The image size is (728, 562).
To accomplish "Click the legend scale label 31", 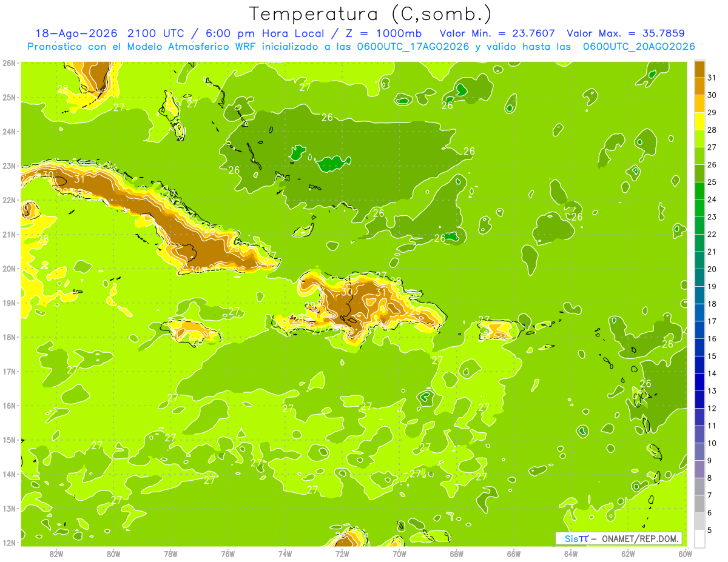I will tap(712, 77).
